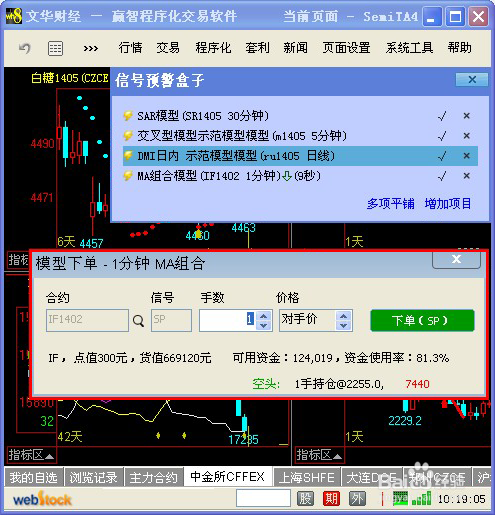Click the 信号 field showing SP
The image size is (495, 515).
pos(171,320)
